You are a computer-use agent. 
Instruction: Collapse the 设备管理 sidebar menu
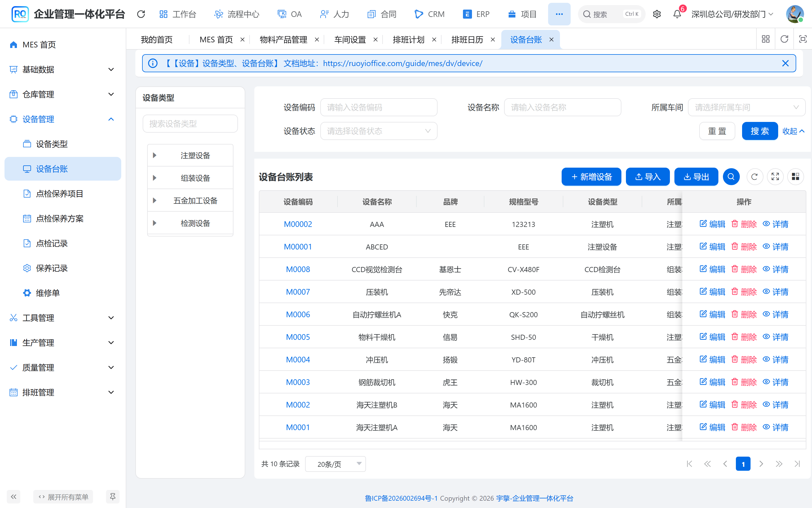click(x=63, y=119)
